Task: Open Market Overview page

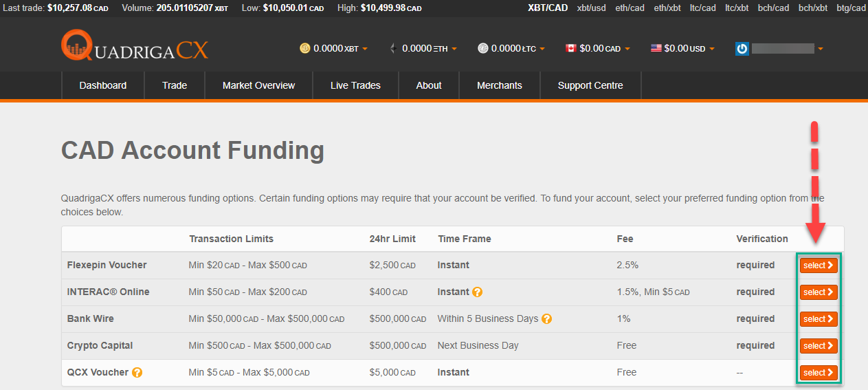Action: (258, 85)
